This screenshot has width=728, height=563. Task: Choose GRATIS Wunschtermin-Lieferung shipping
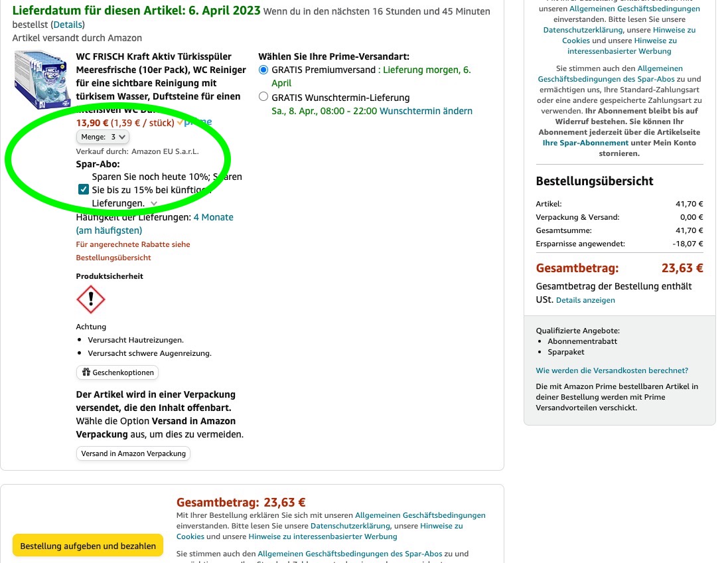tap(263, 96)
